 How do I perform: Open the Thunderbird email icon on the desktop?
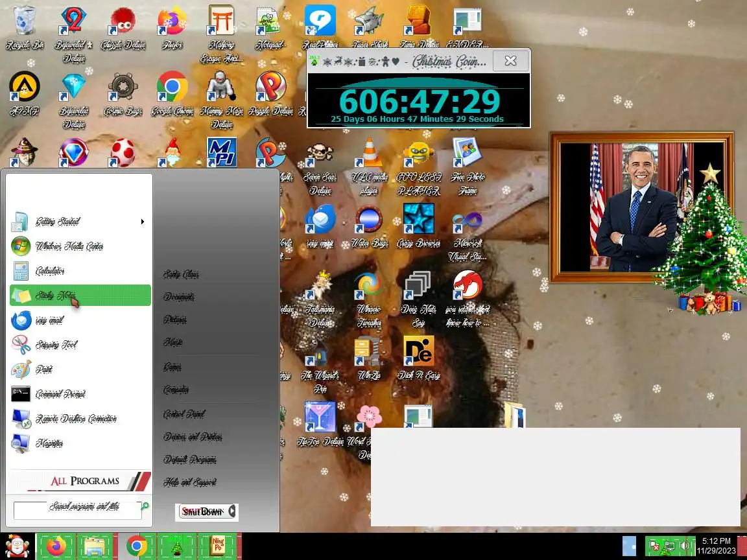320,226
